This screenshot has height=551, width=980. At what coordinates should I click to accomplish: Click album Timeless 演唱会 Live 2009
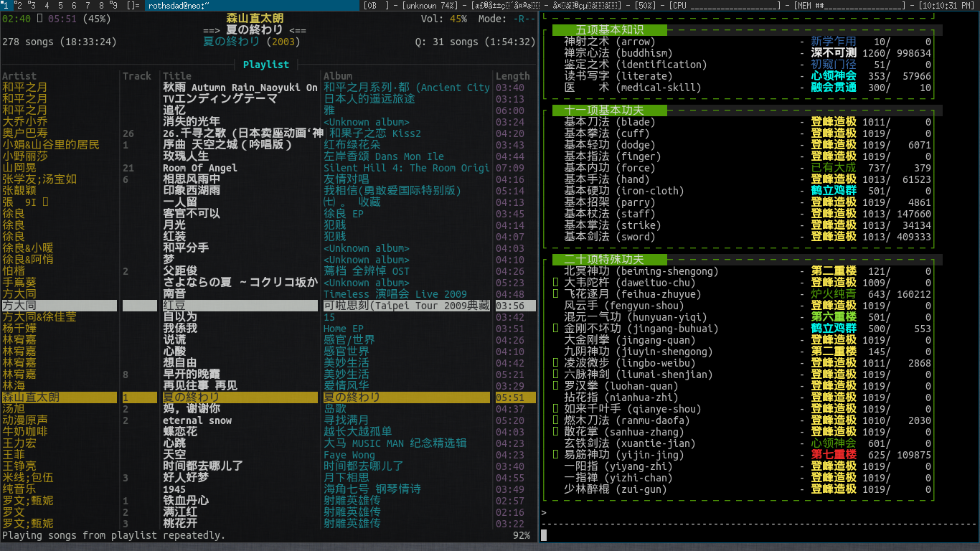click(395, 294)
